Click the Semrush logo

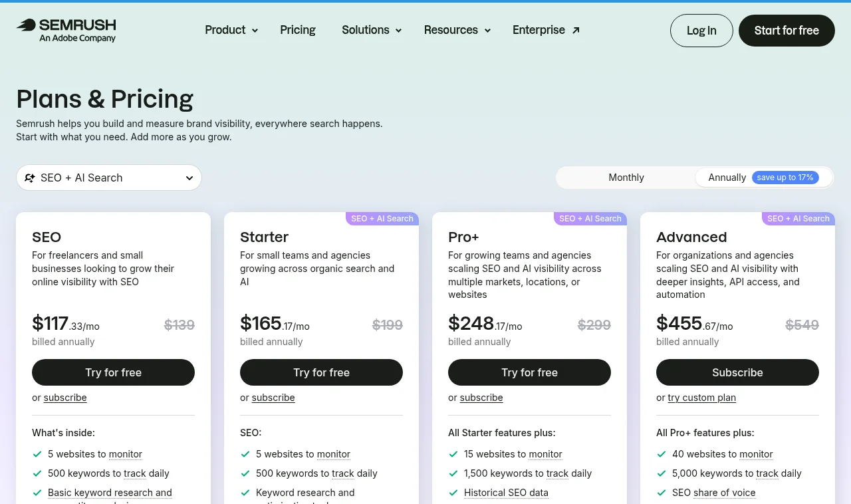tap(66, 30)
